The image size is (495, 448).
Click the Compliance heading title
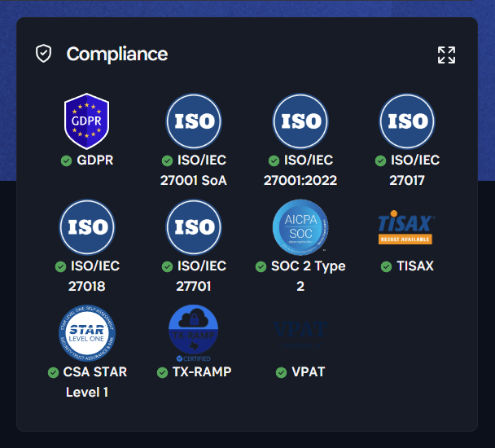117,55
